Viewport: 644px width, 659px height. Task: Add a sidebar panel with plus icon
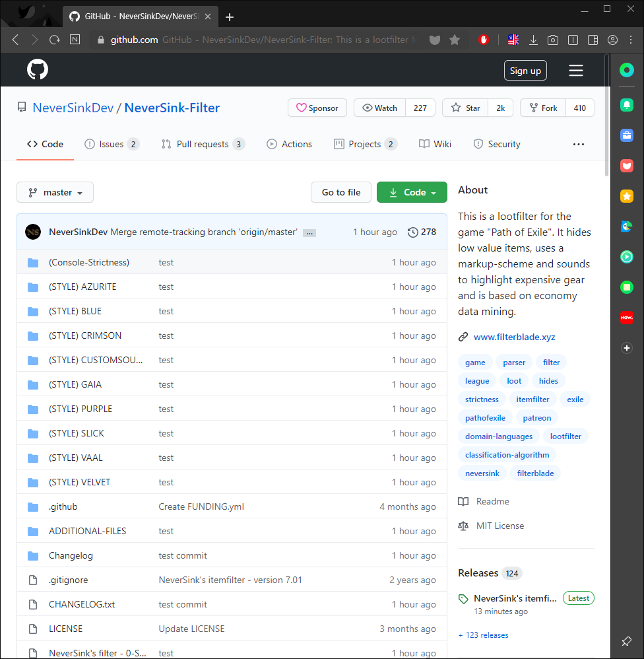[x=626, y=348]
